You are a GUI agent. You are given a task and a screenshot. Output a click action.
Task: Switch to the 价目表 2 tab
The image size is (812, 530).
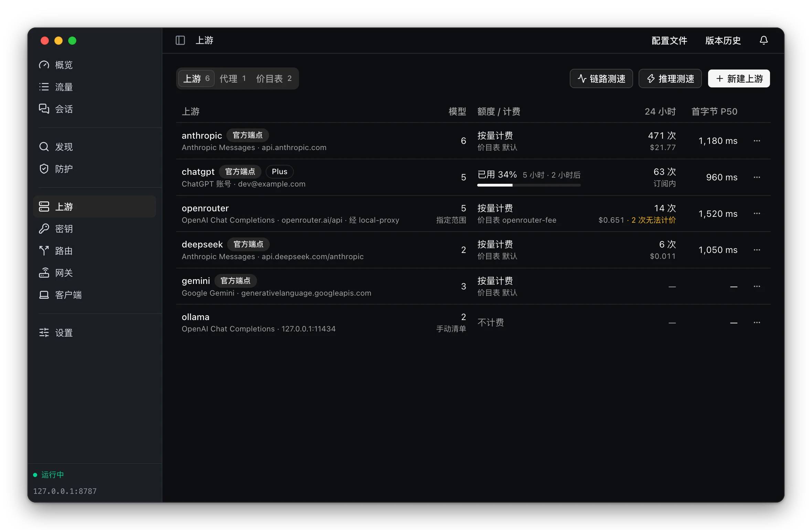[274, 78]
